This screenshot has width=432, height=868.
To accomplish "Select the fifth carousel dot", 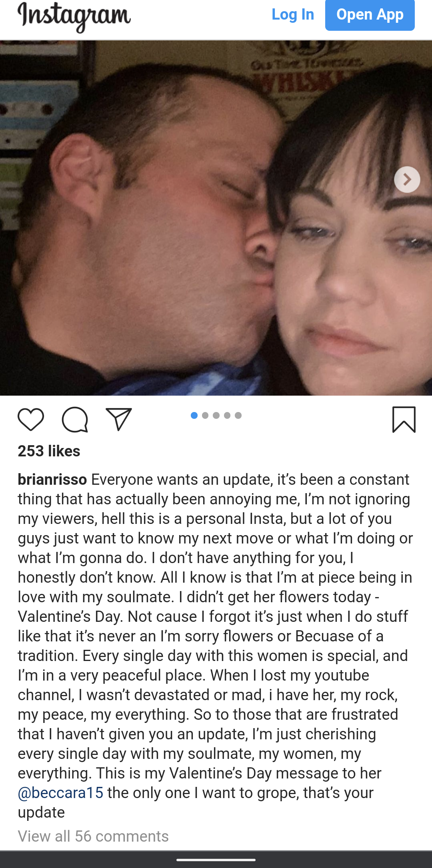I will pyautogui.click(x=238, y=415).
